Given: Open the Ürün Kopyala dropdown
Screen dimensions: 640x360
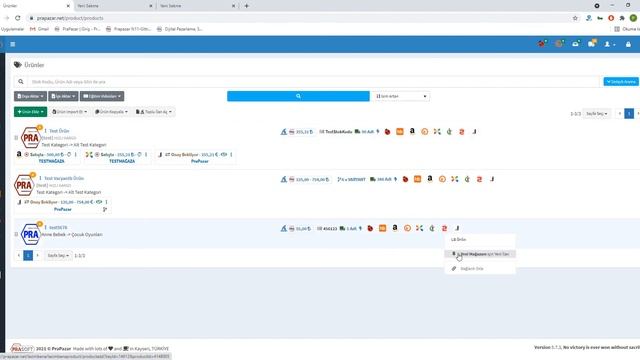Looking at the screenshot, I should (x=111, y=111).
